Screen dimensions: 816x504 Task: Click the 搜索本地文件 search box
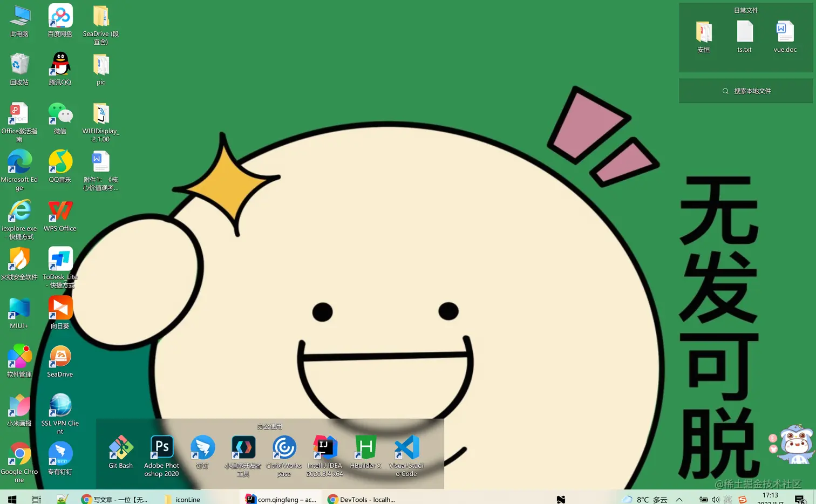coord(746,91)
